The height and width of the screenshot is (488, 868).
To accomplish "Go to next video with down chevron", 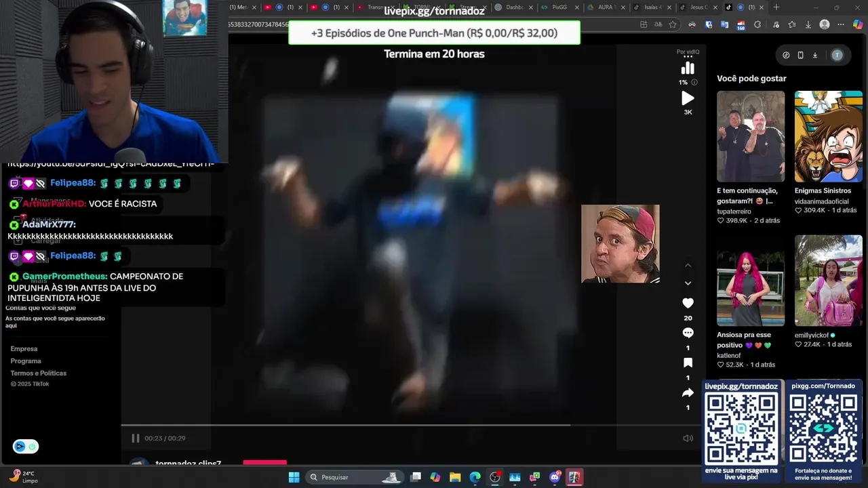I will click(688, 283).
